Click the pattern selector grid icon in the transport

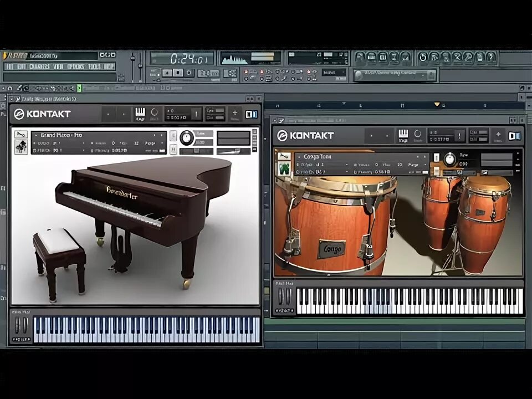click(232, 73)
